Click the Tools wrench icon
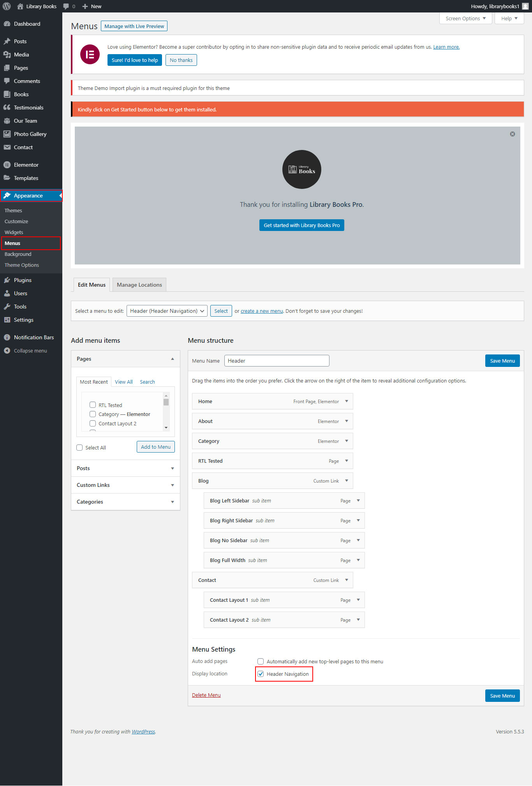 click(x=7, y=307)
